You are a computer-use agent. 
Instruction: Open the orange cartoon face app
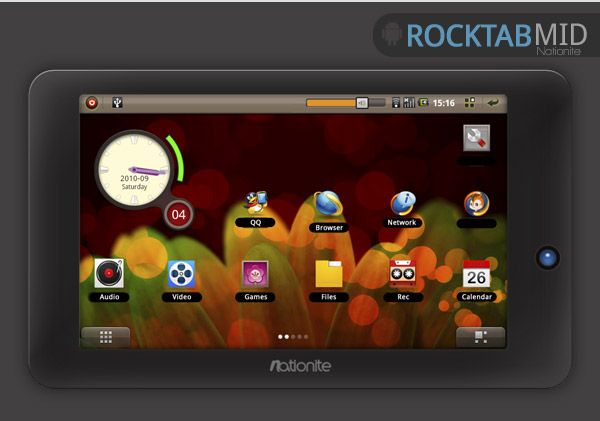(x=476, y=204)
